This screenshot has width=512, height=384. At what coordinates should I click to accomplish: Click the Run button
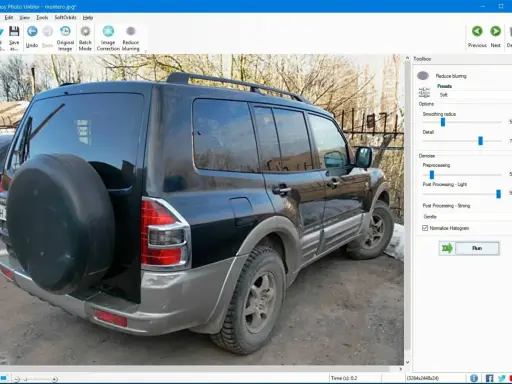477,248
